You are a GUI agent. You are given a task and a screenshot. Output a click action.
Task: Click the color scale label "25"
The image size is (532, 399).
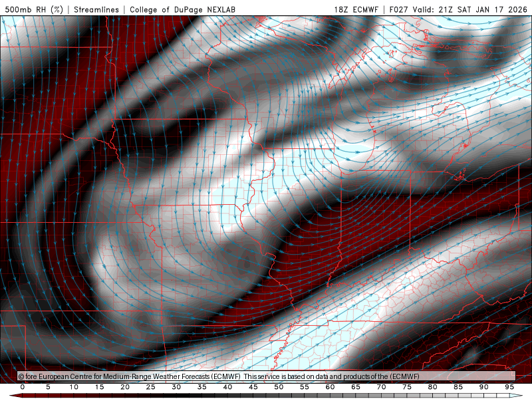click(151, 387)
